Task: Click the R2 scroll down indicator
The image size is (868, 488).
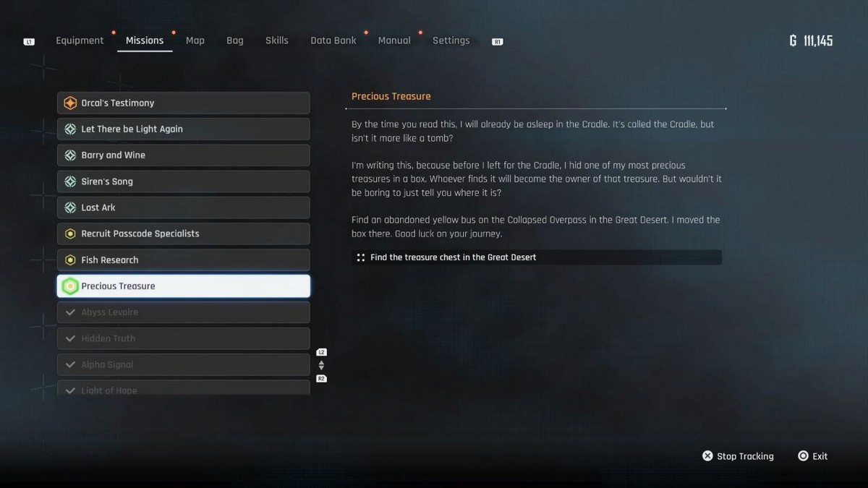Action: click(321, 379)
